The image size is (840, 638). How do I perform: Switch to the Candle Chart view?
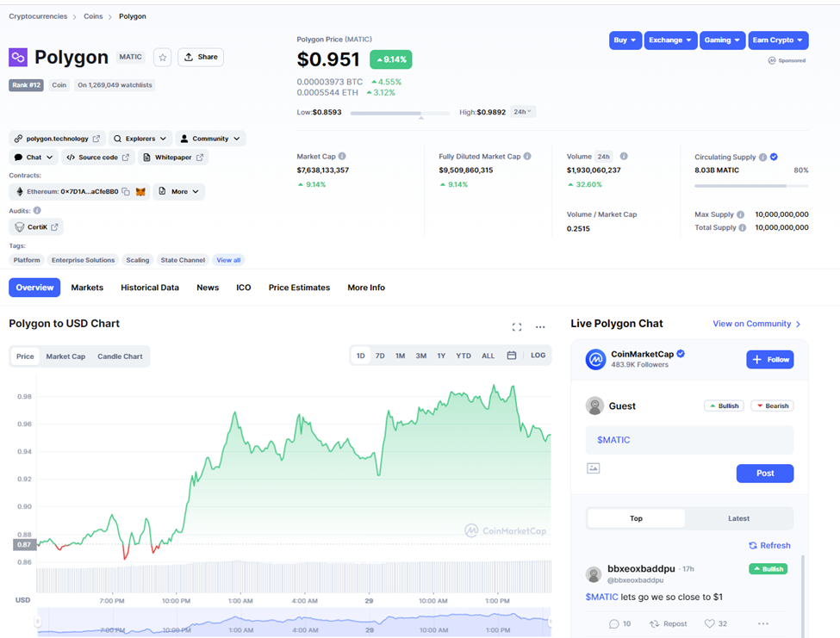pyautogui.click(x=120, y=356)
